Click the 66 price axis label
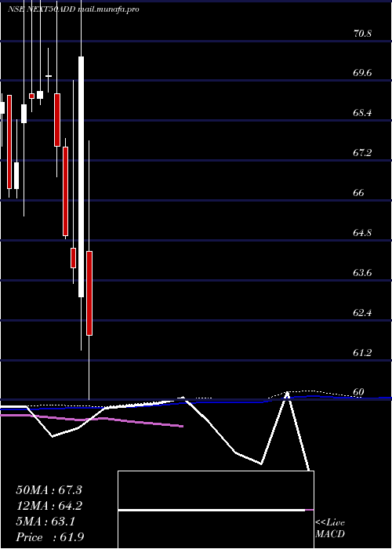 coord(359,193)
